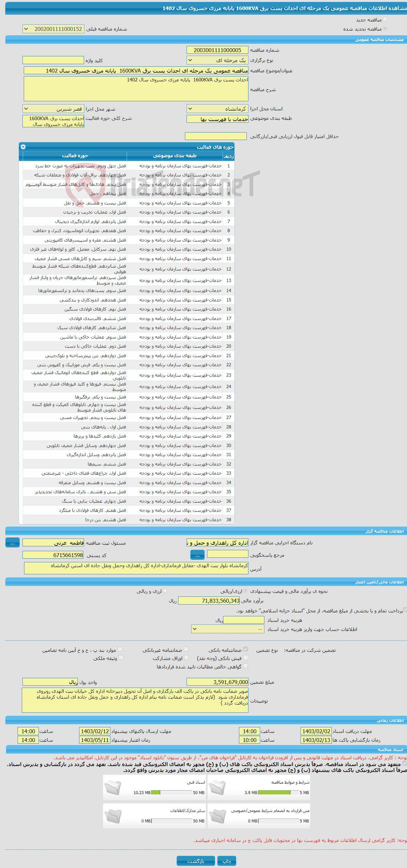Click row 14 'فصل سوم. پست‌های بدماتند'
This screenshot has width=407, height=868.
pos(82,290)
